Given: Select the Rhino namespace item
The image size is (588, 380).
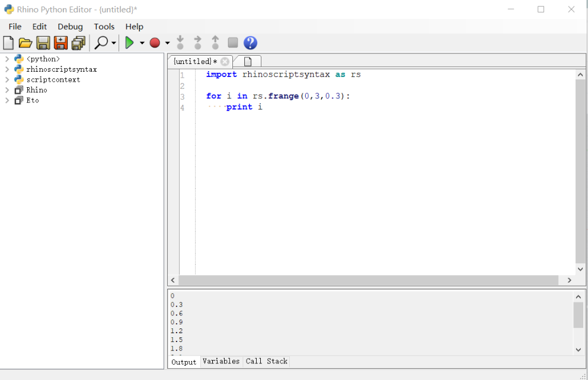Looking at the screenshot, I should tap(37, 90).
